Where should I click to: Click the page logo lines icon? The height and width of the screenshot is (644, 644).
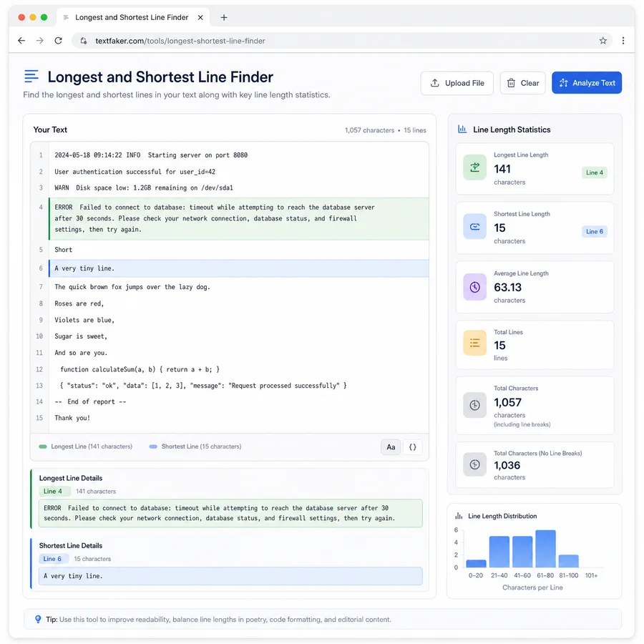tap(31, 77)
